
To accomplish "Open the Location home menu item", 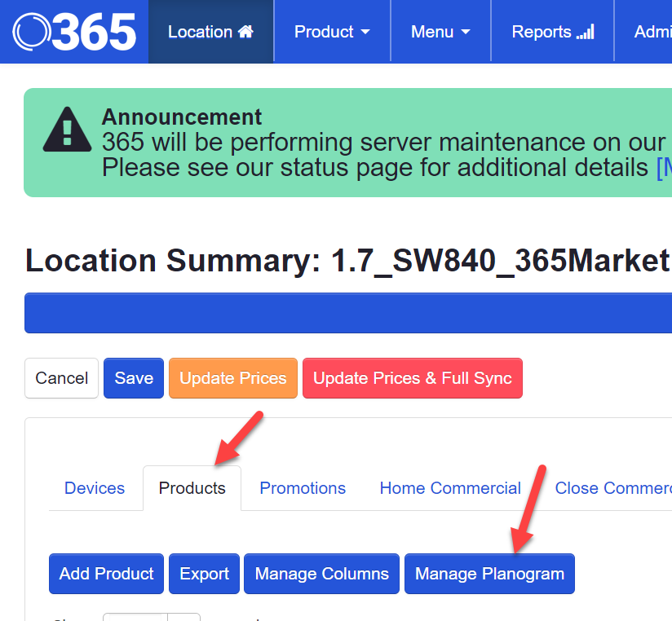I will pyautogui.click(x=211, y=32).
